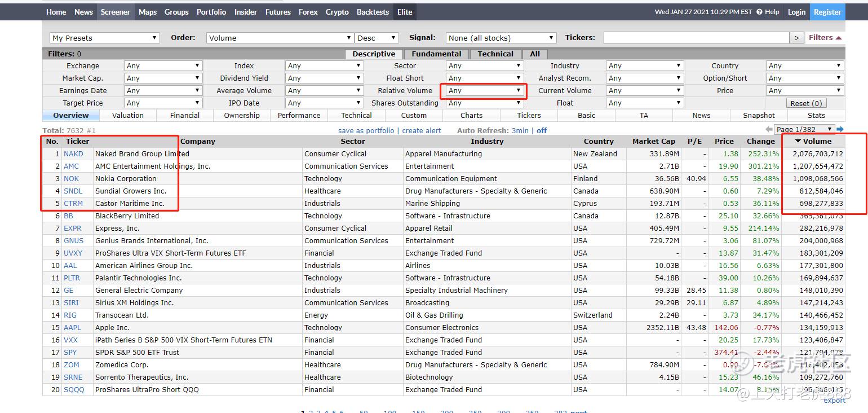868x413 pixels.
Task: Open the Price filter dropdown
Action: tap(805, 91)
